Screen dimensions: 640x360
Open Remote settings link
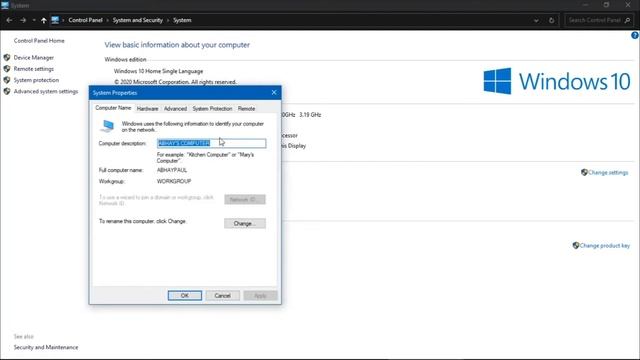[34, 69]
